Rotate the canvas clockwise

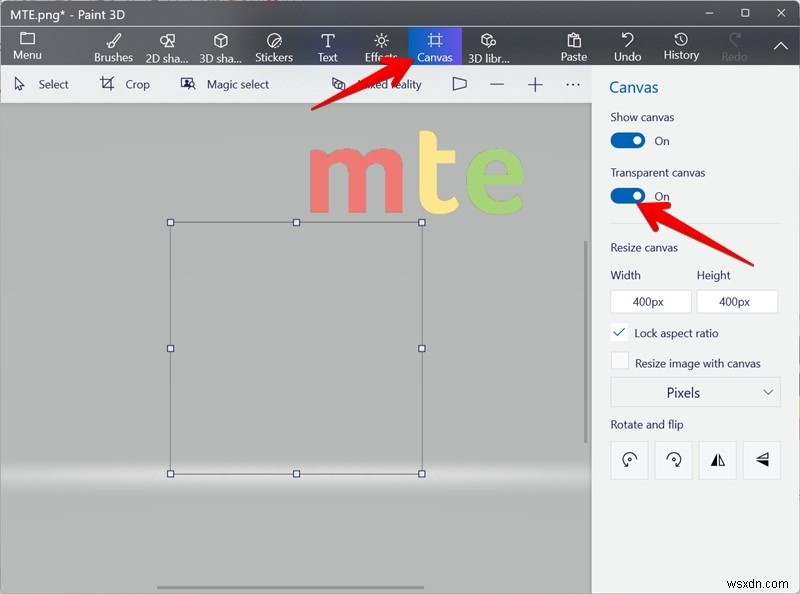673,460
